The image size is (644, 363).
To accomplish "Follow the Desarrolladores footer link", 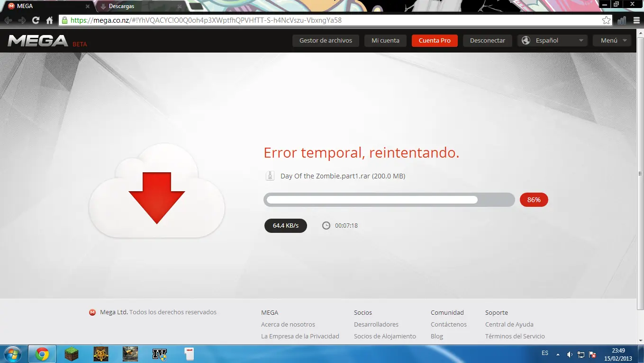I will pos(376,325).
